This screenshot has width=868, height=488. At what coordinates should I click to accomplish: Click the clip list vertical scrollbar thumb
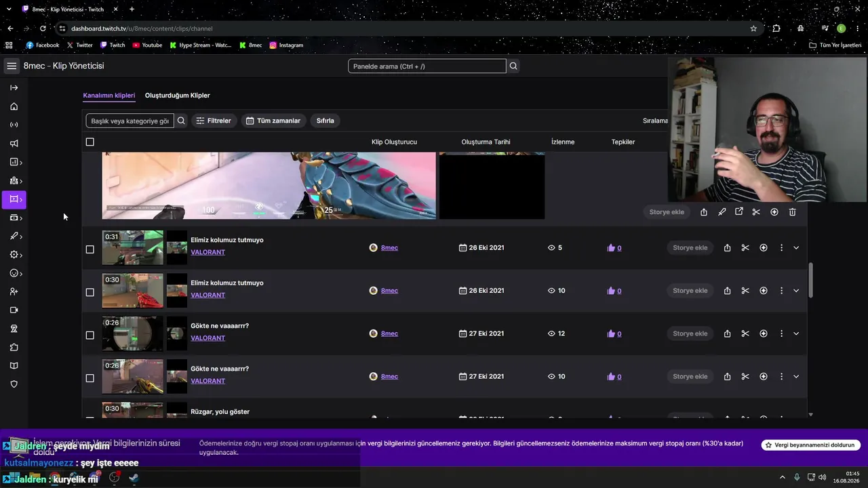pos(810,279)
